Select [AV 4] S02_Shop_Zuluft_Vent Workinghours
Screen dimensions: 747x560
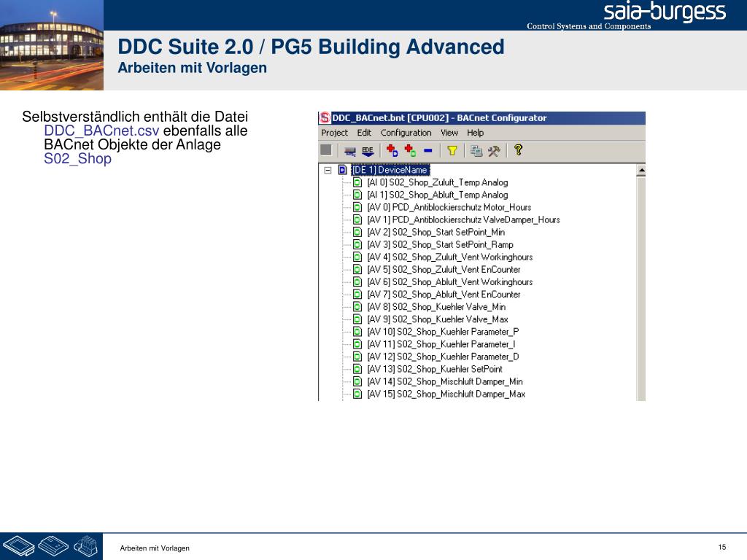click(449, 257)
